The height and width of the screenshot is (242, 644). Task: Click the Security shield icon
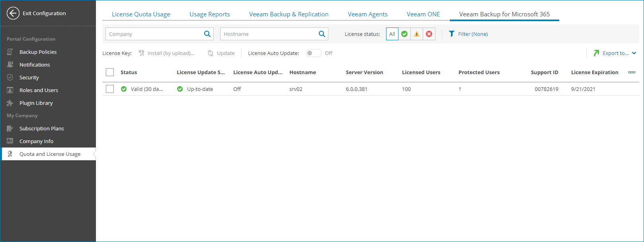pos(10,77)
